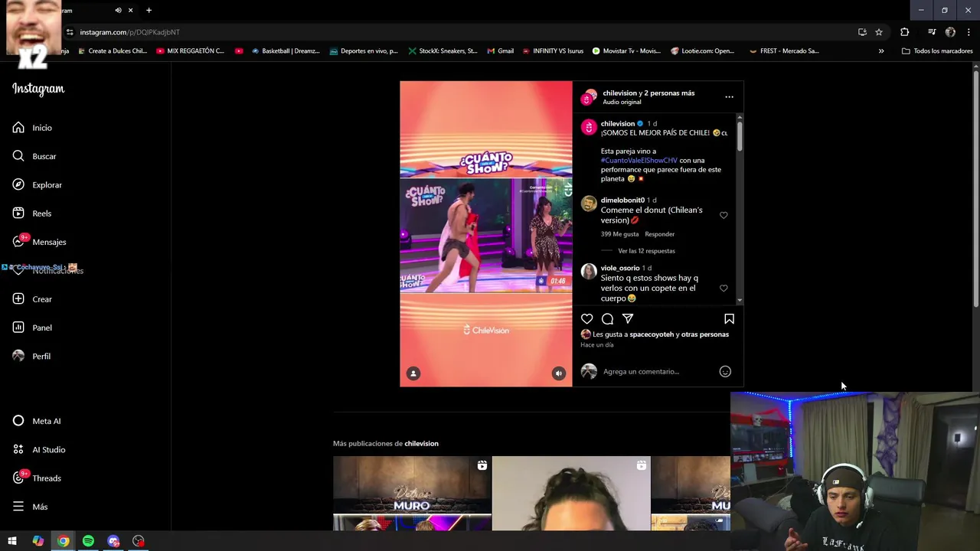Expand hidden bookmarks chevron
The width and height of the screenshot is (980, 551).
[880, 51]
